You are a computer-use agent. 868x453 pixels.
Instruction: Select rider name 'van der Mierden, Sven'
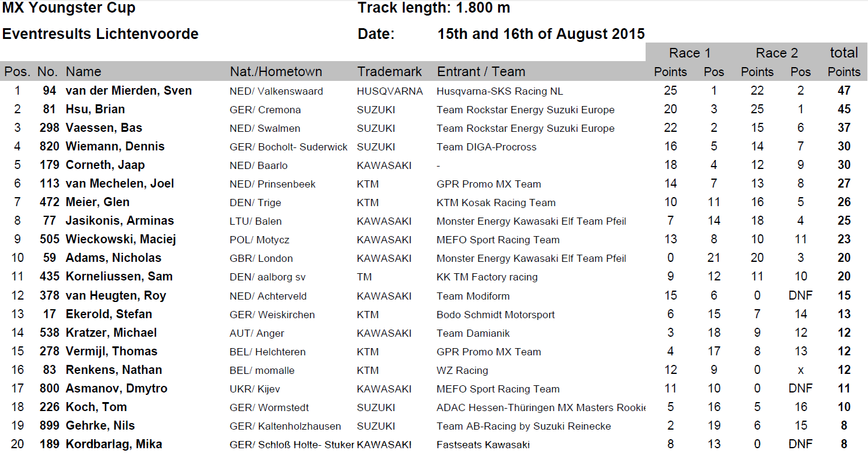[x=129, y=91]
